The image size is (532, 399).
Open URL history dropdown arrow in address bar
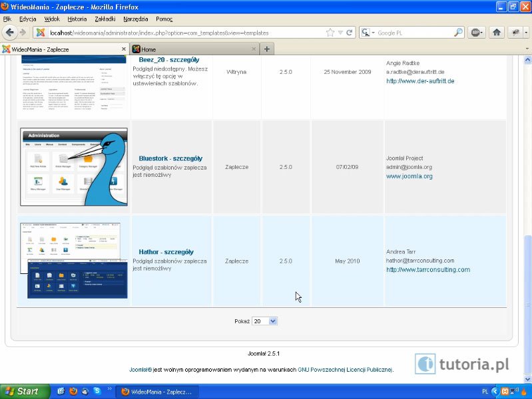point(340,33)
